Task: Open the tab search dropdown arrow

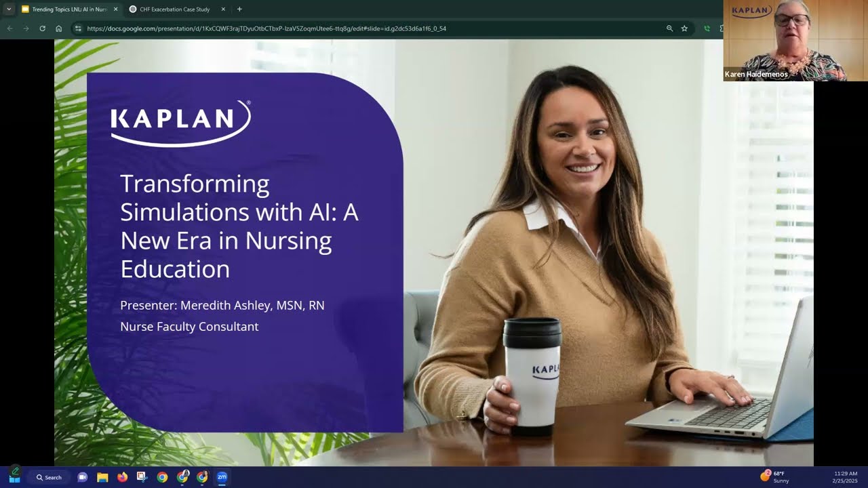Action: click(9, 9)
